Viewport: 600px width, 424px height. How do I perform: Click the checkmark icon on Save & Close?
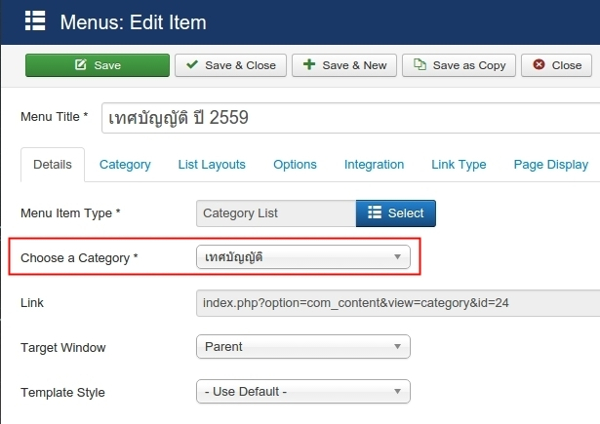[192, 64]
